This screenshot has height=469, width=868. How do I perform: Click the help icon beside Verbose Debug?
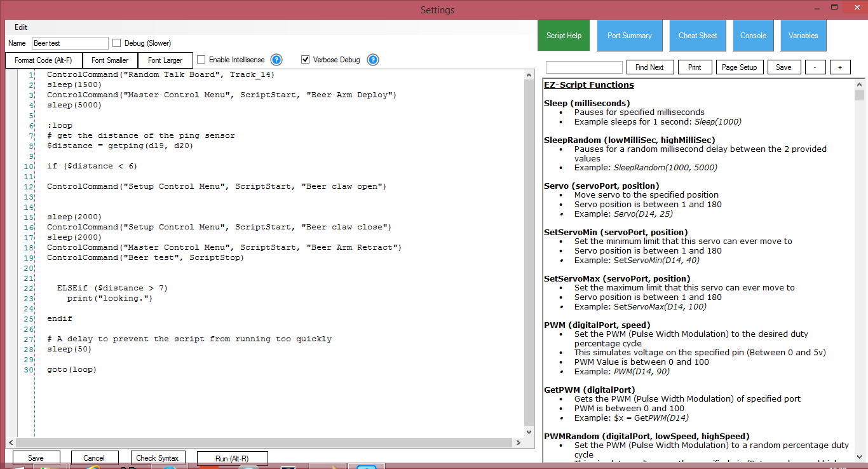(373, 59)
